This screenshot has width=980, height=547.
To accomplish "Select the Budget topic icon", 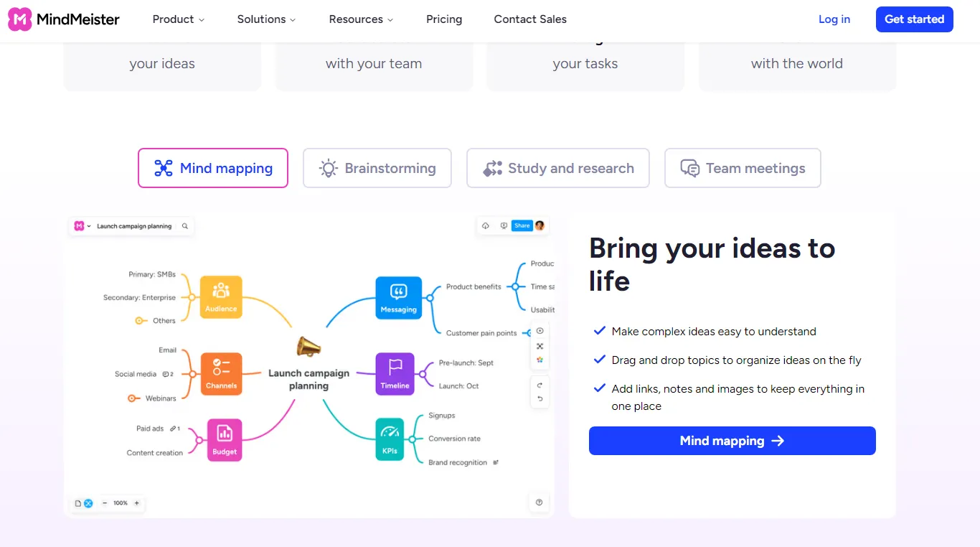I will [225, 440].
